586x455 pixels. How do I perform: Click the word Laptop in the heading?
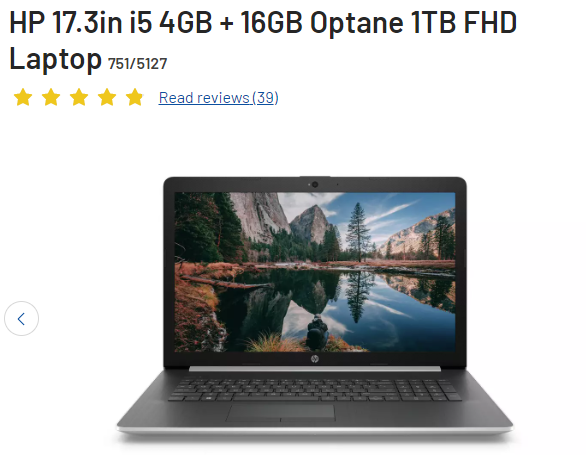[55, 59]
